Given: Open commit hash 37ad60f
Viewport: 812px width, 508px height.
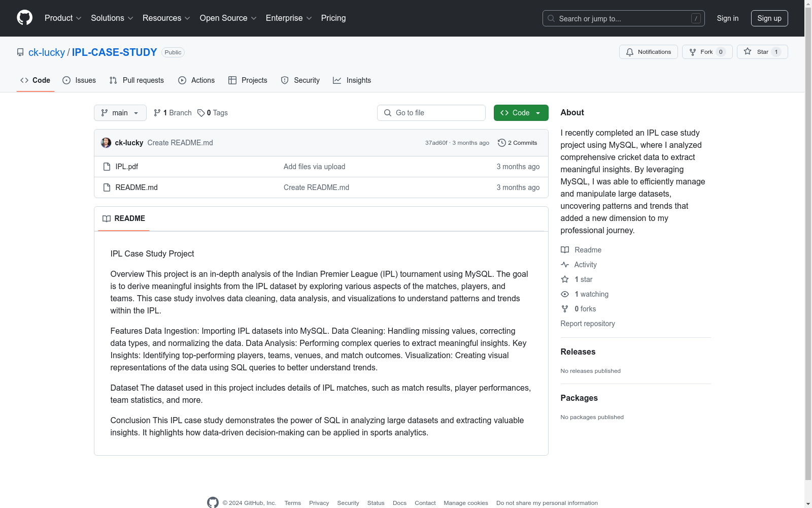Looking at the screenshot, I should pyautogui.click(x=436, y=143).
